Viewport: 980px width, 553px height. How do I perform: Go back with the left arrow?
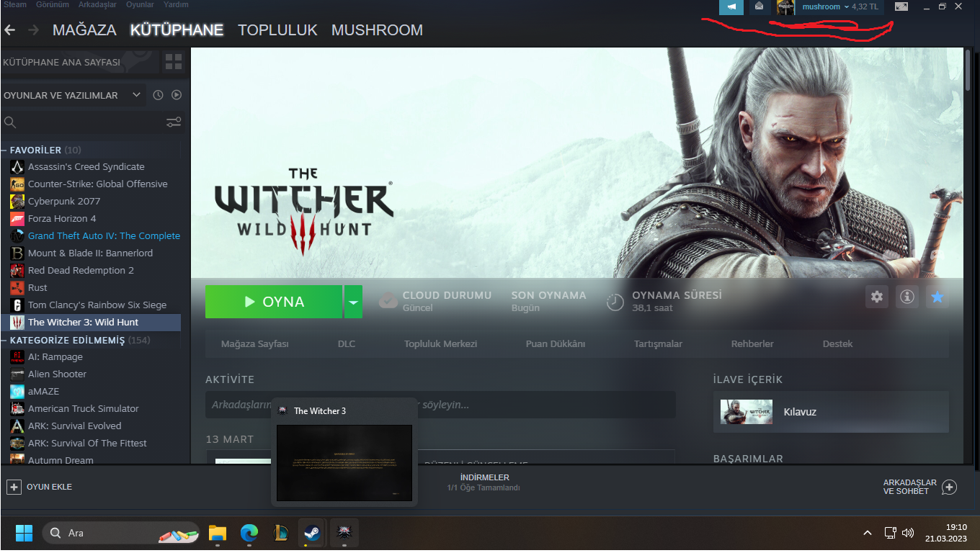click(10, 30)
